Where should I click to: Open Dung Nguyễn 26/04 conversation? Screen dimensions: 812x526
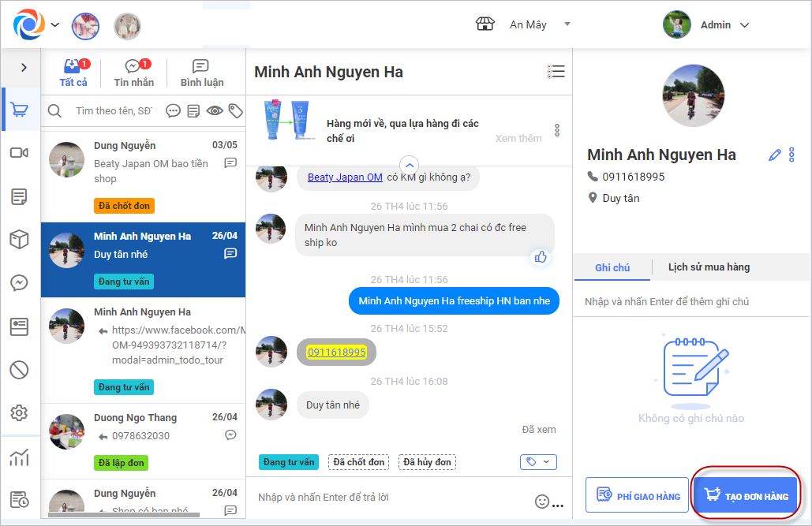coord(143,499)
